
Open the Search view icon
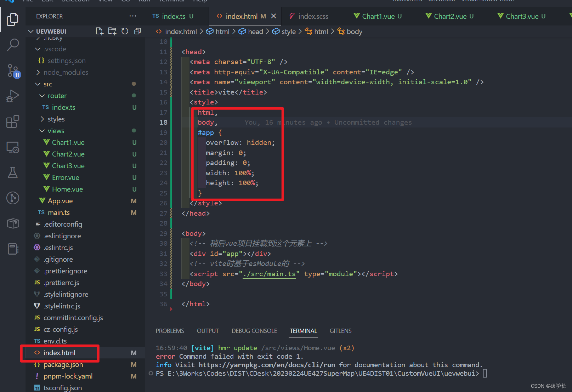click(13, 45)
